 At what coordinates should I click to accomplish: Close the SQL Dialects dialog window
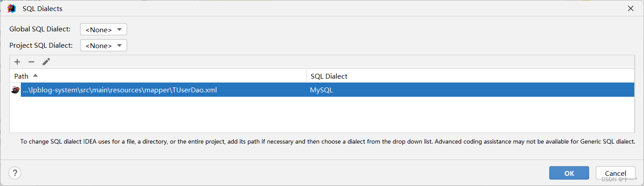pos(630,8)
